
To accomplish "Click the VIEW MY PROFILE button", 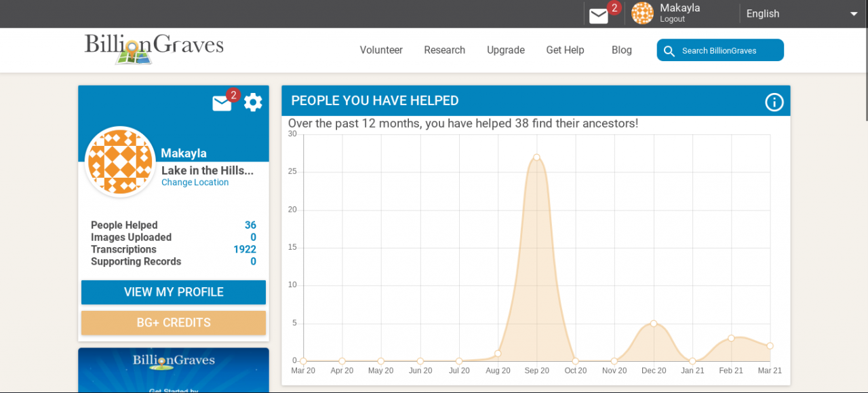I will coord(174,292).
